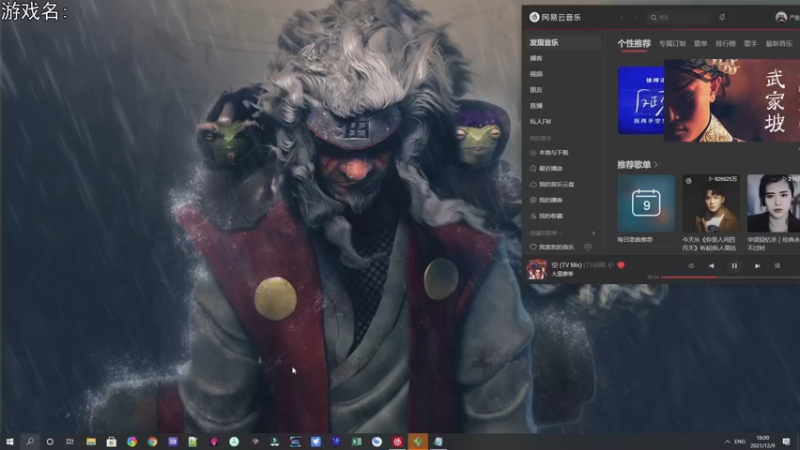Skip to the previous track
Image resolution: width=800 pixels, height=450 pixels.
click(712, 266)
